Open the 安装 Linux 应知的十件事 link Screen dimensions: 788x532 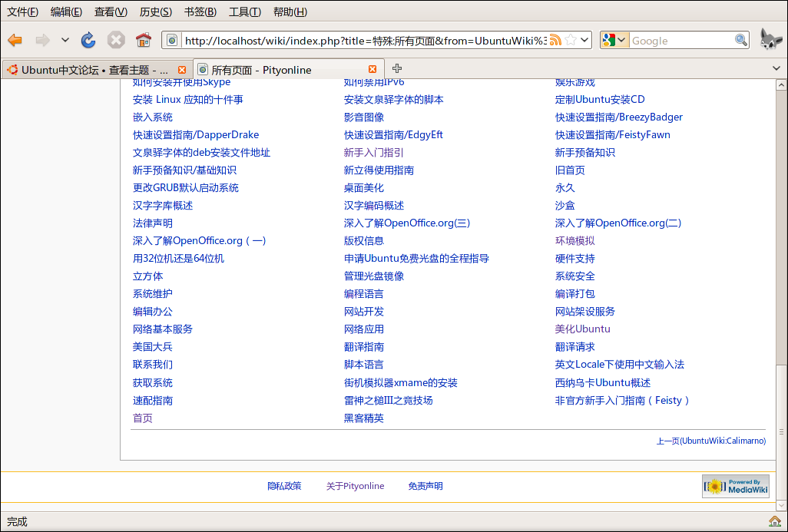pyautogui.click(x=188, y=100)
